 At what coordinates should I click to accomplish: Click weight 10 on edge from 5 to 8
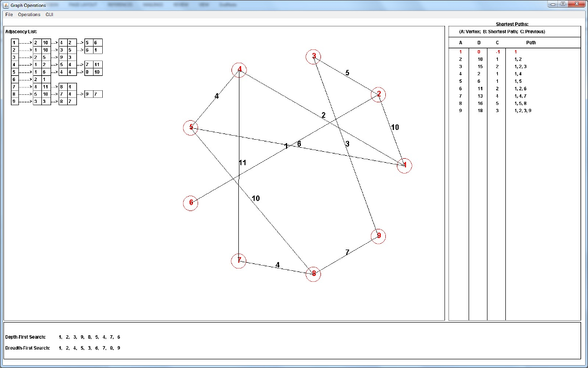click(256, 198)
